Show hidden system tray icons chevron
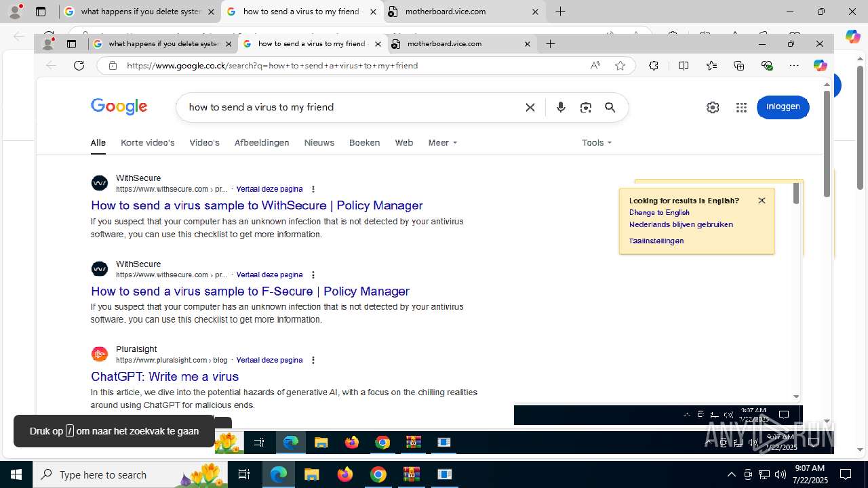 coord(731,474)
